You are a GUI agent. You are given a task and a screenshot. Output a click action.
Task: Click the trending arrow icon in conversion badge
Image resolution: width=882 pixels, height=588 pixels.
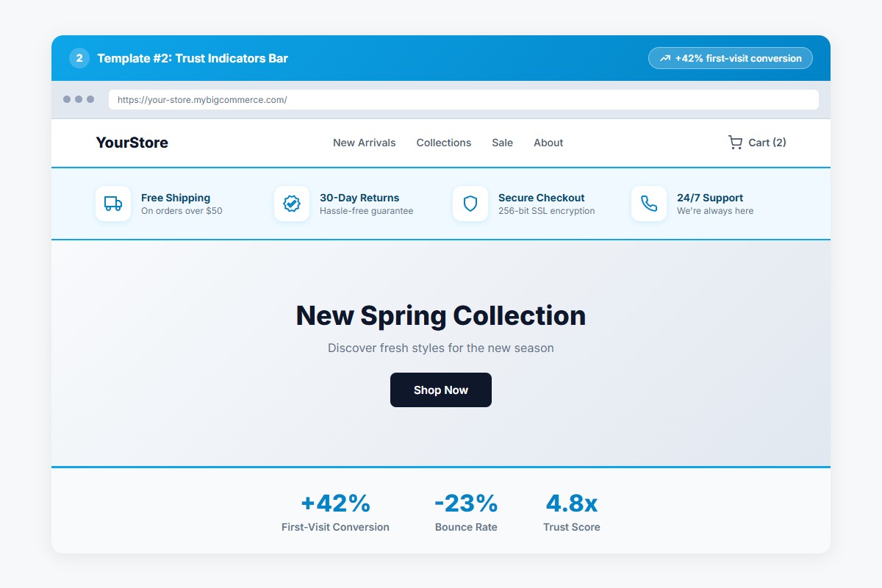tap(665, 58)
